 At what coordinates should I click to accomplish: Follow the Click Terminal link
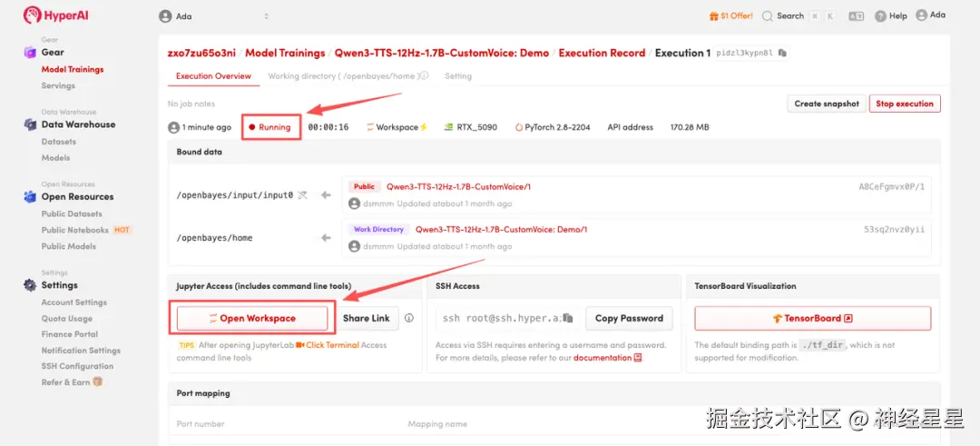[332, 344]
